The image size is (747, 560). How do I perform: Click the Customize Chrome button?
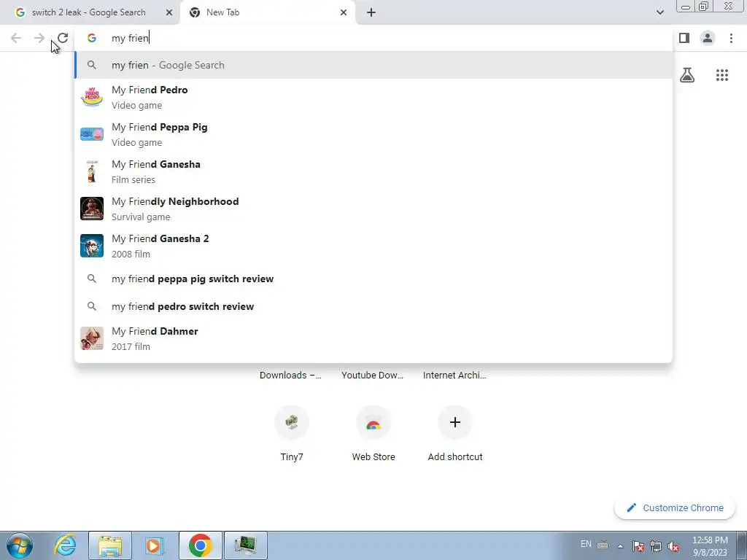(675, 507)
